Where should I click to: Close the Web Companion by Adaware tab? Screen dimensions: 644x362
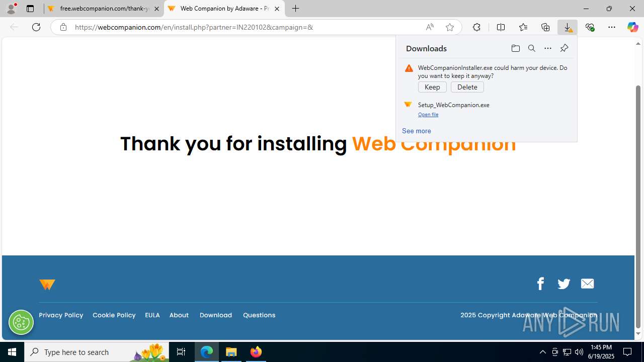277,9
